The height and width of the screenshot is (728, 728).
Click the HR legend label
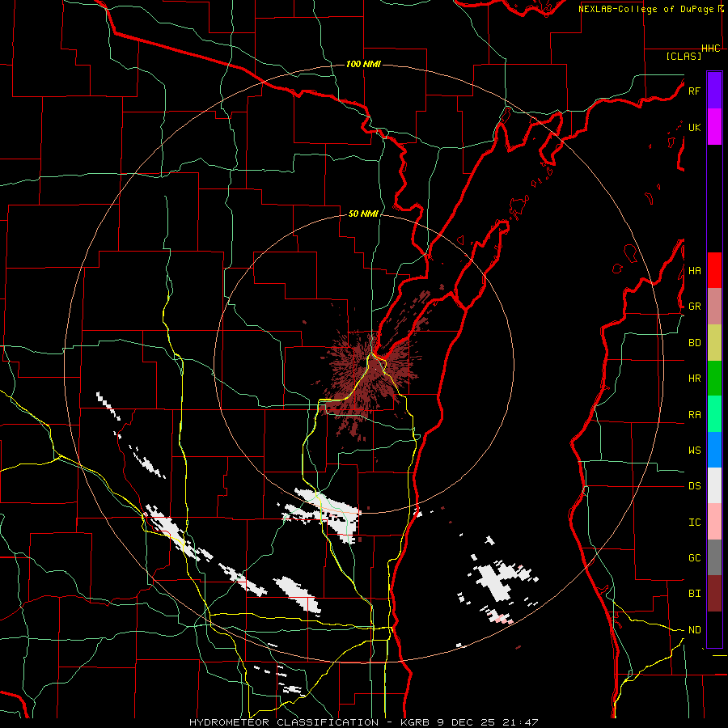(x=694, y=379)
